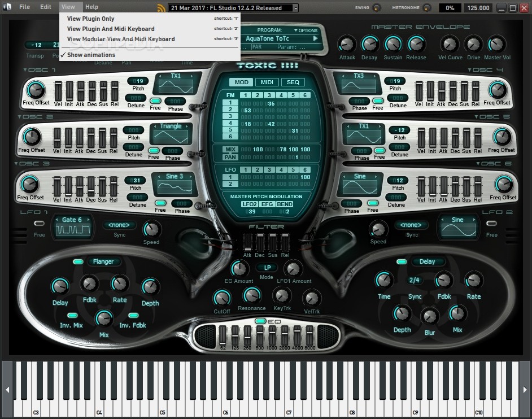The image size is (532, 419).
Task: Switch to the MIDI tab
Action: click(267, 82)
